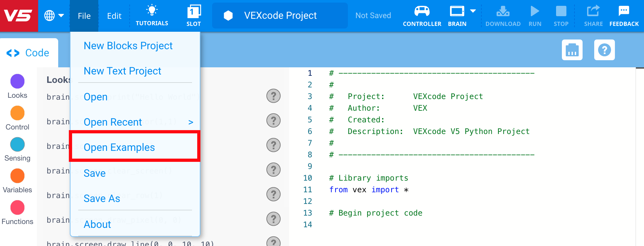Select Open Examples in File menu
644x246 pixels.
[x=119, y=147]
